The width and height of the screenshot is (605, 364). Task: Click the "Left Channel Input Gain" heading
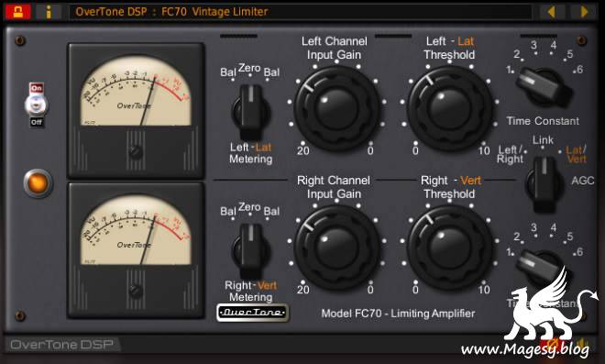[x=335, y=48]
